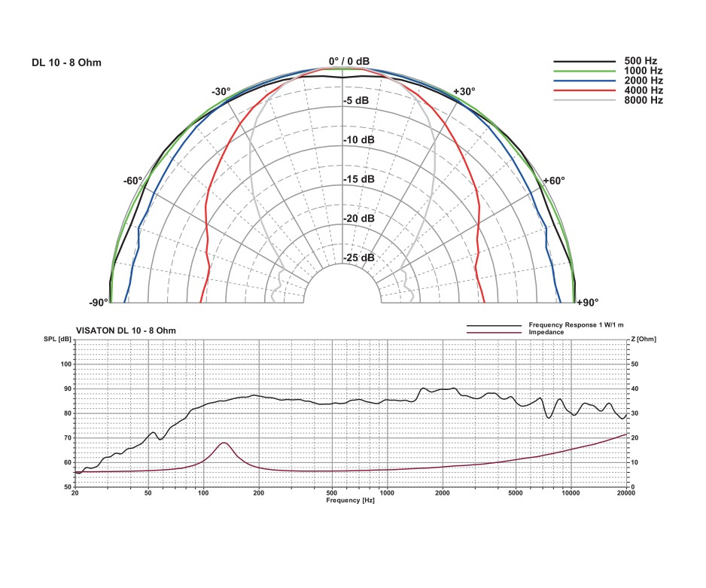Select the -90° angle label

[x=99, y=302]
